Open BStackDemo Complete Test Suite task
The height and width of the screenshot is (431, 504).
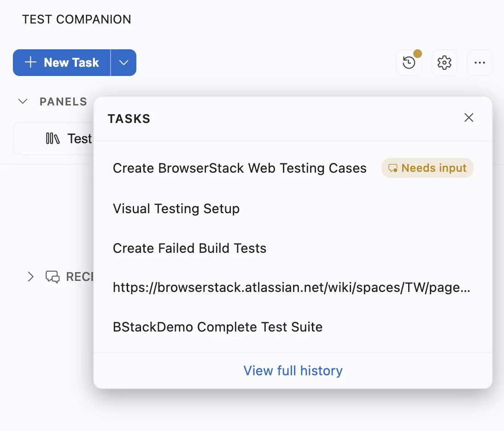[x=217, y=327]
